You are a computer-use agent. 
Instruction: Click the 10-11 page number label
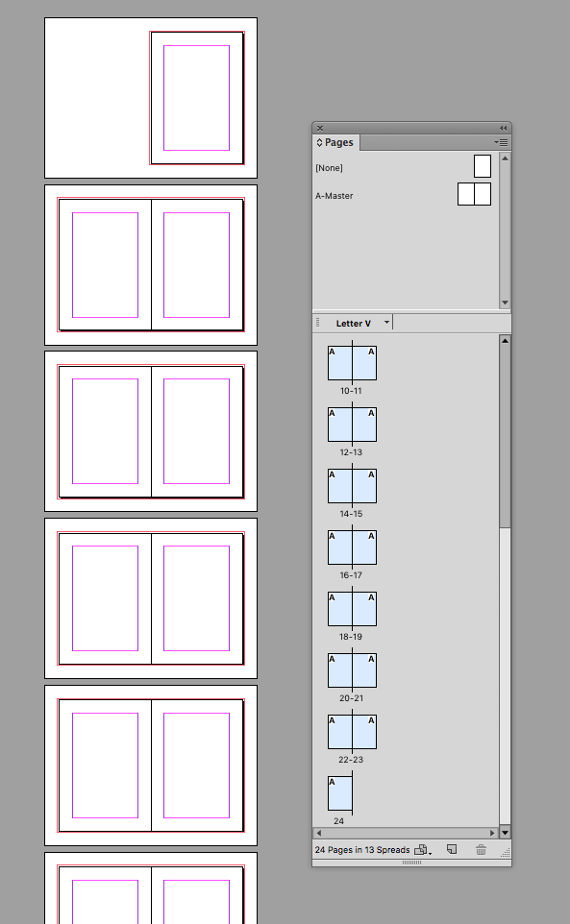point(351,391)
